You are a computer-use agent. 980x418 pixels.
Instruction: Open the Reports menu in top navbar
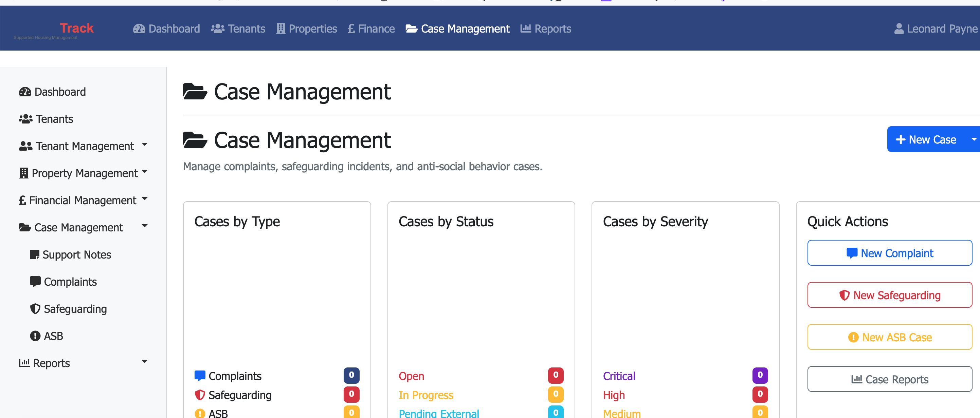click(546, 28)
